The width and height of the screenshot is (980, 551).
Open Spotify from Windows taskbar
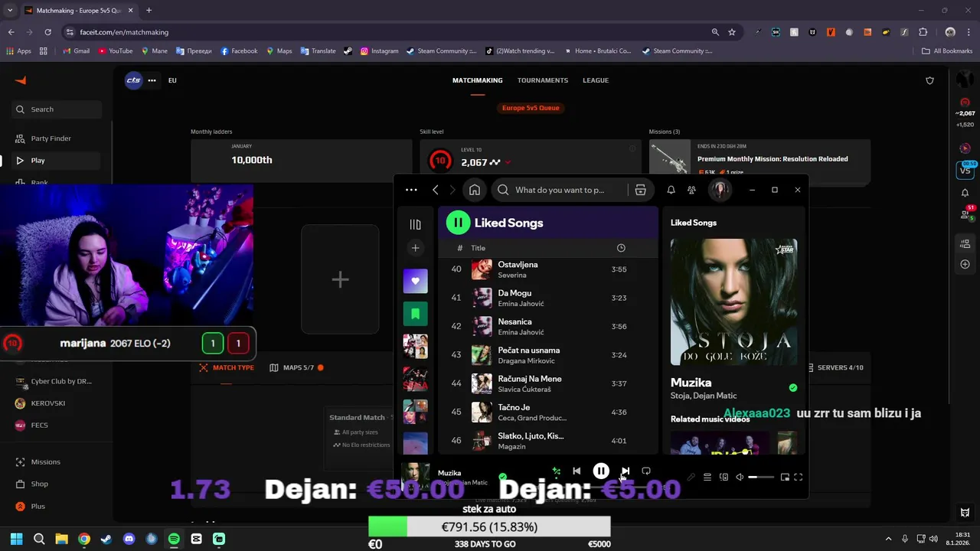[174, 539]
